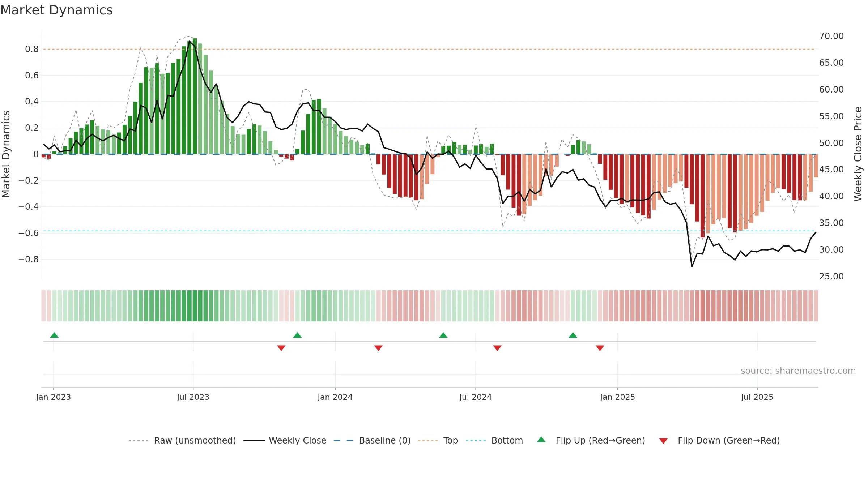Click the 70.00 price axis label
The width and height of the screenshot is (868, 488).
pos(831,36)
